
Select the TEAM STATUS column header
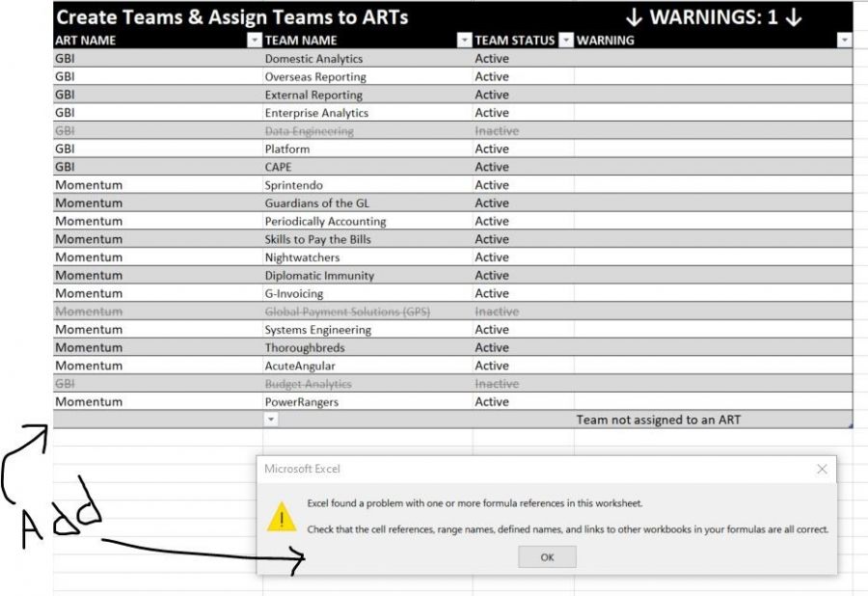[515, 41]
